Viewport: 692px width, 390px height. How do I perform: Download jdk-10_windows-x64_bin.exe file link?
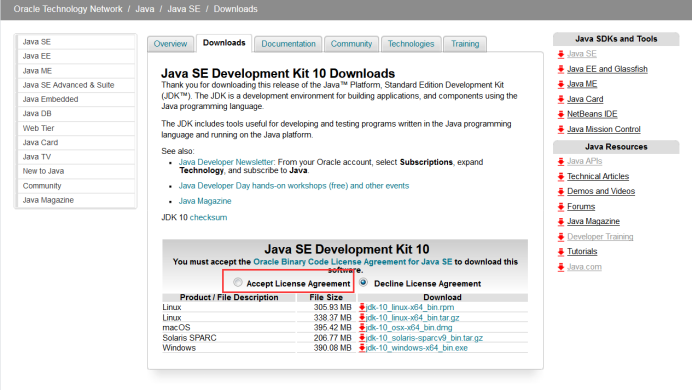click(x=417, y=348)
